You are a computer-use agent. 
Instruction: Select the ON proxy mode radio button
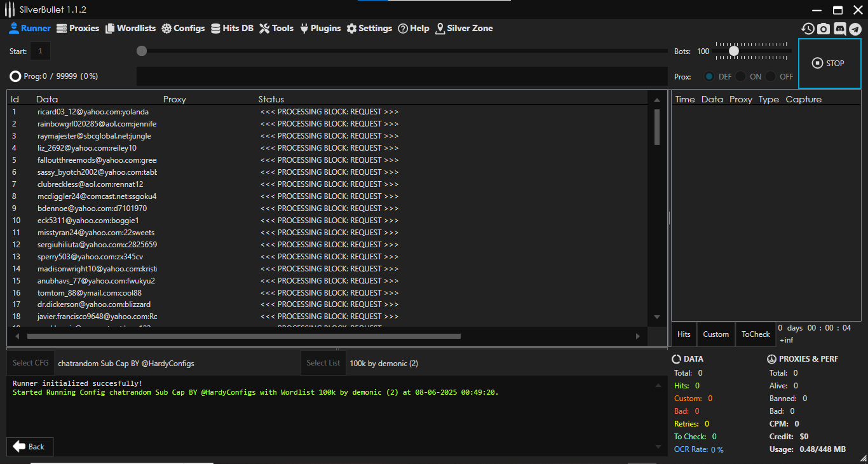coord(741,76)
